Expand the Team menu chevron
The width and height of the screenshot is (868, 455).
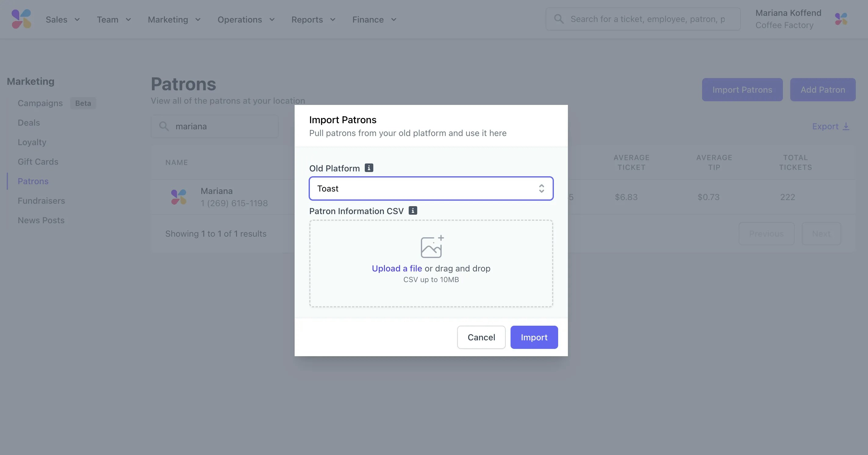click(128, 20)
